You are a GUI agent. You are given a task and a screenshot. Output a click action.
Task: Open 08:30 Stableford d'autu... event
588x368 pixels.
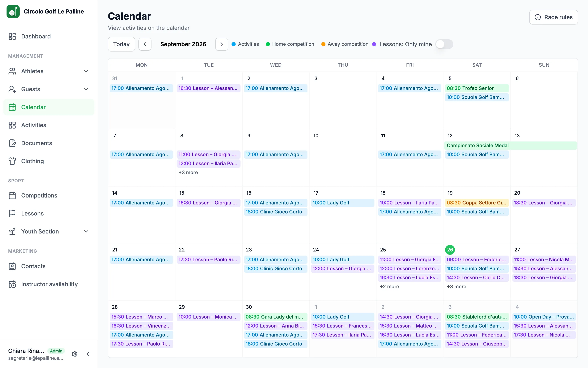pyautogui.click(x=477, y=317)
